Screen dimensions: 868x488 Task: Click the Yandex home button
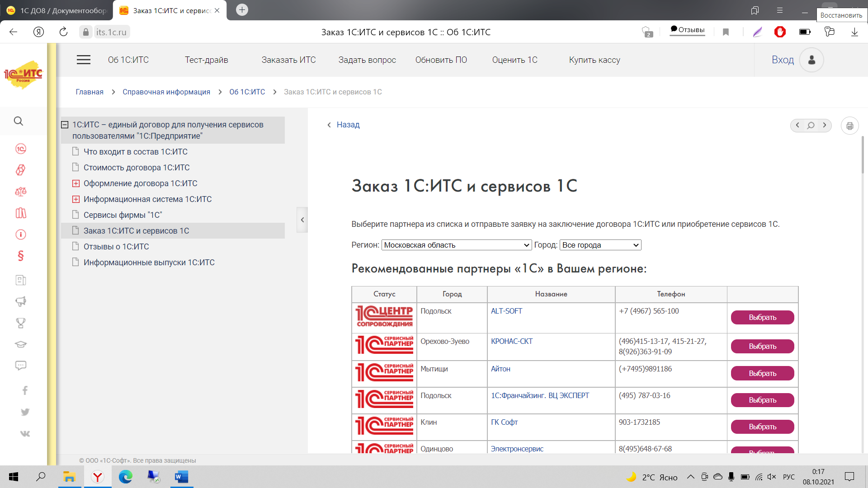tap(38, 32)
